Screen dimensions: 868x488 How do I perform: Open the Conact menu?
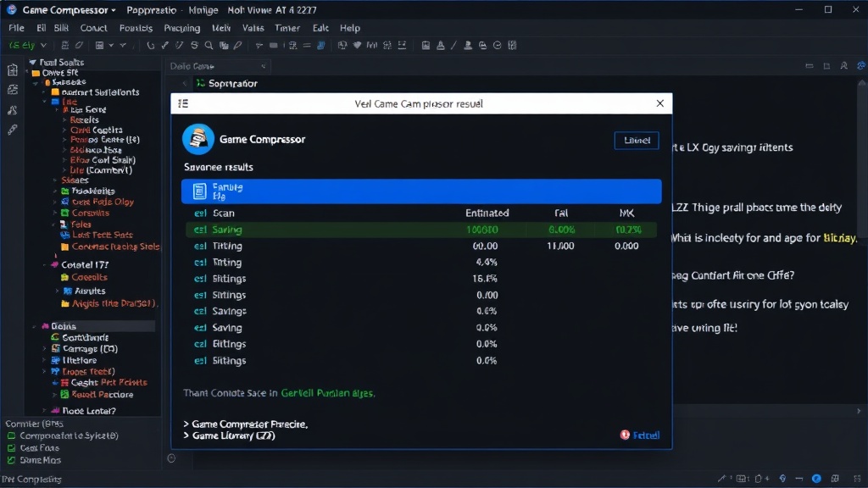(x=93, y=28)
